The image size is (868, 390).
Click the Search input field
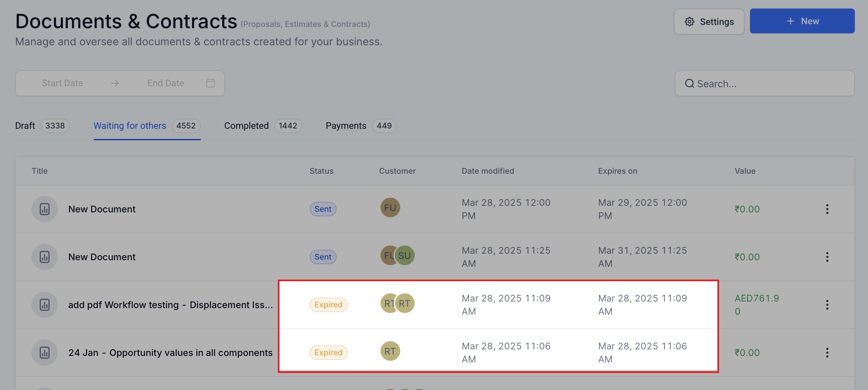pyautogui.click(x=764, y=84)
